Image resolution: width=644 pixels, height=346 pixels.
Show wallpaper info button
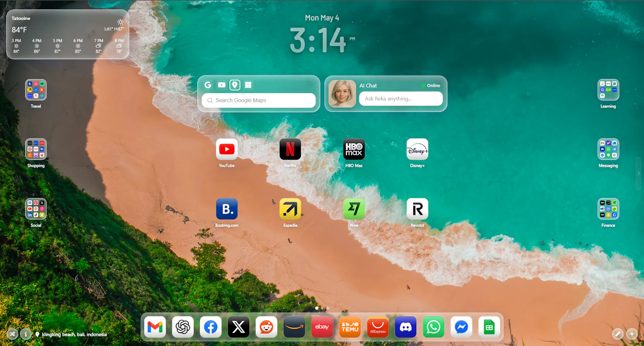pyautogui.click(x=26, y=334)
